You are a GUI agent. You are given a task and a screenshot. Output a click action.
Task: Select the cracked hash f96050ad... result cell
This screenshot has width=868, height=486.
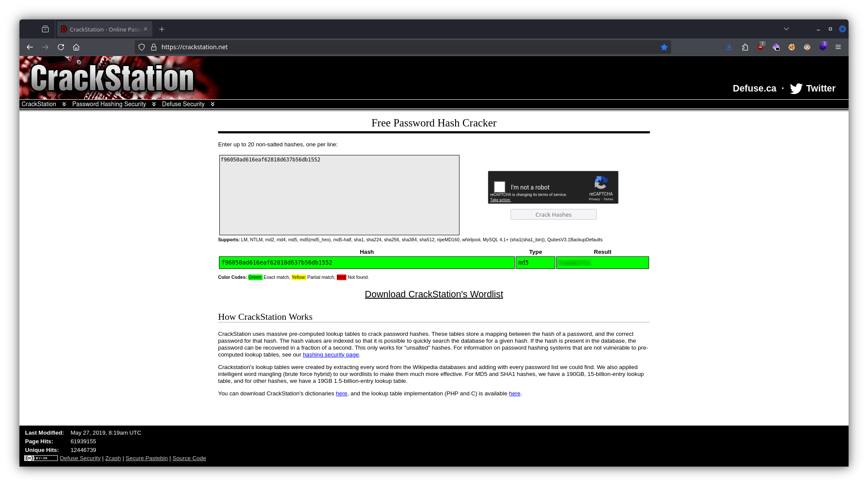(x=367, y=262)
